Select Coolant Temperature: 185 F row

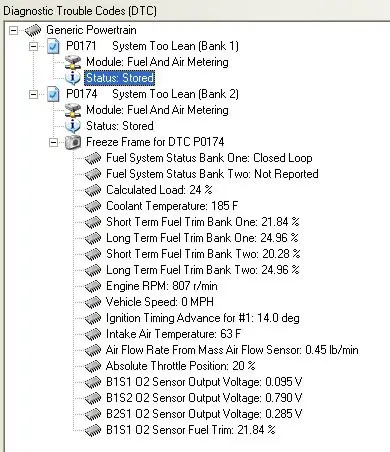pyautogui.click(x=172, y=206)
